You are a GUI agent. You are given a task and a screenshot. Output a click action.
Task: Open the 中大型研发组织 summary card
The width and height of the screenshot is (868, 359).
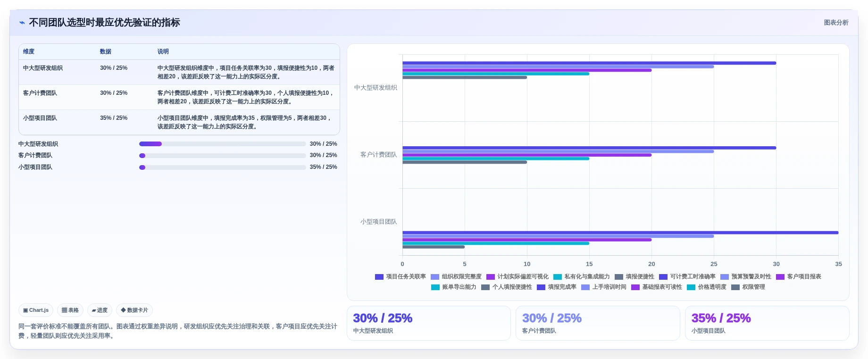429,323
